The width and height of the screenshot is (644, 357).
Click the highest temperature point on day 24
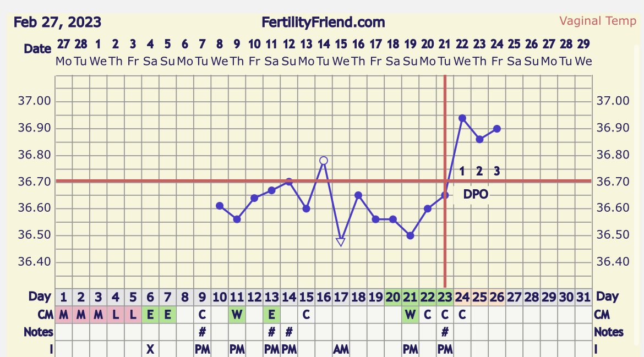tap(462, 118)
